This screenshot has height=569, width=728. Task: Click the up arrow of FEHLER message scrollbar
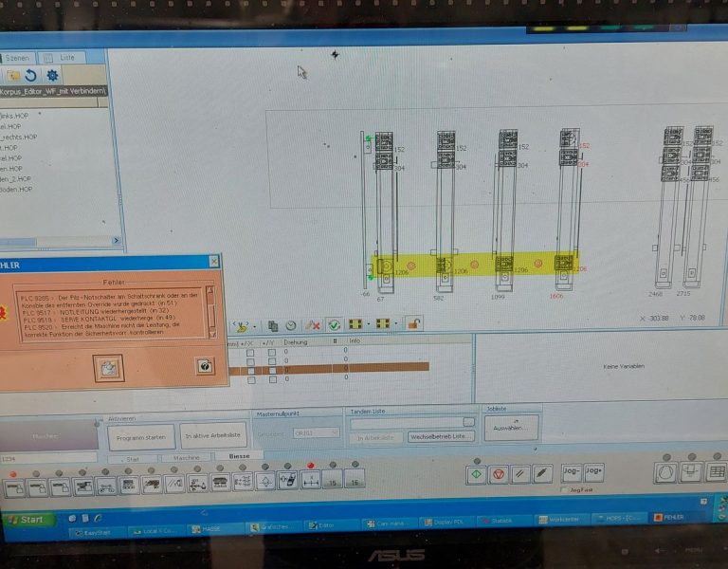click(210, 291)
